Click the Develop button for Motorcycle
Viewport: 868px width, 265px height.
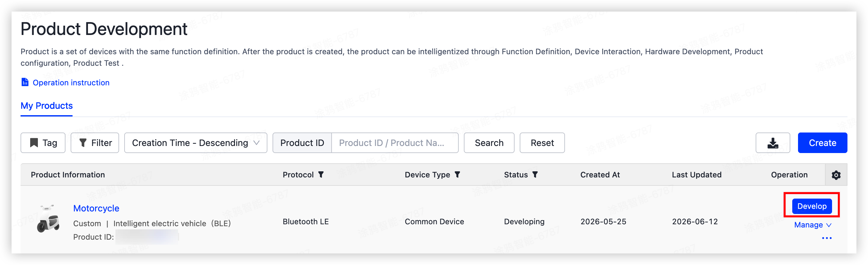812,206
